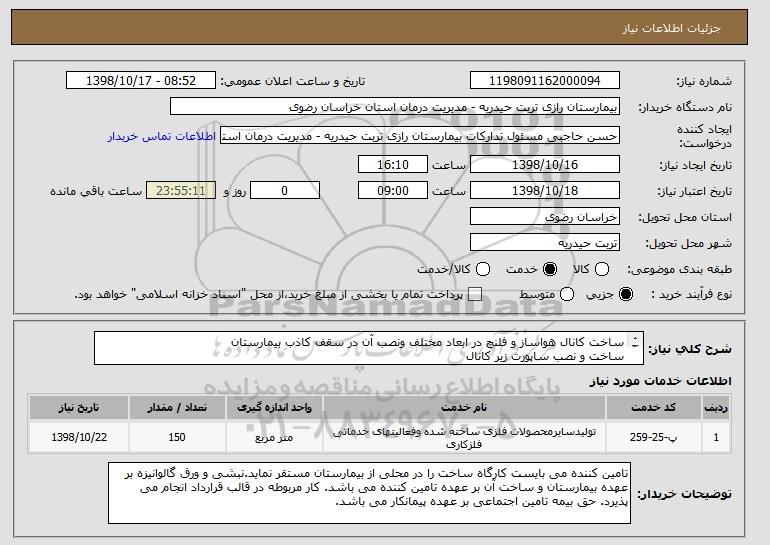Click the buyer notes text area
Viewport: 770px width, 545px height.
click(x=369, y=493)
